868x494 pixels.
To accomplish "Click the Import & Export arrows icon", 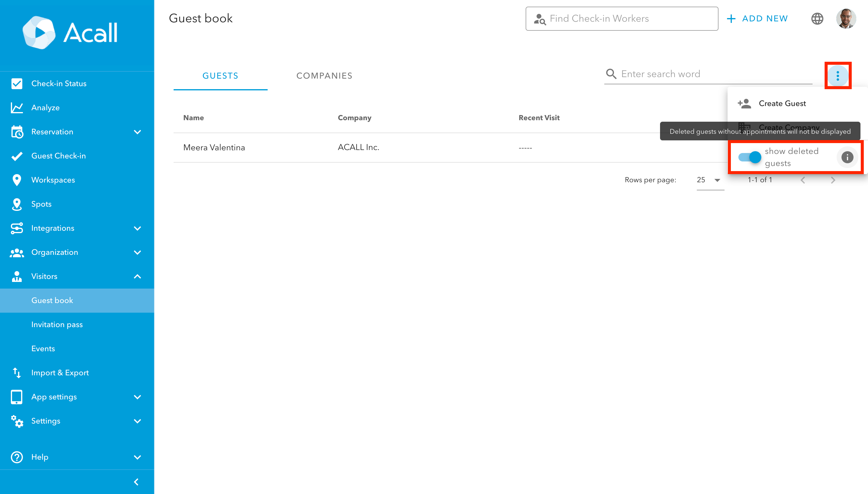I will (x=17, y=373).
